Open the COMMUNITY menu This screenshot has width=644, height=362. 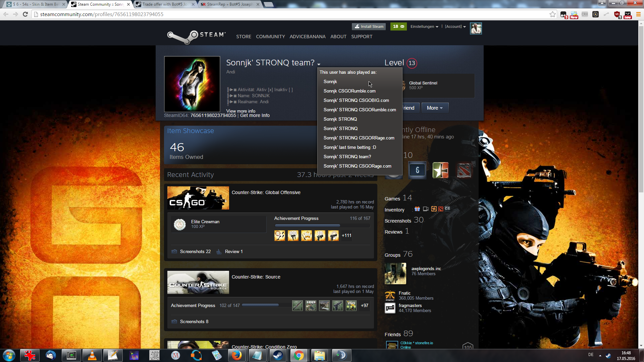(x=270, y=37)
